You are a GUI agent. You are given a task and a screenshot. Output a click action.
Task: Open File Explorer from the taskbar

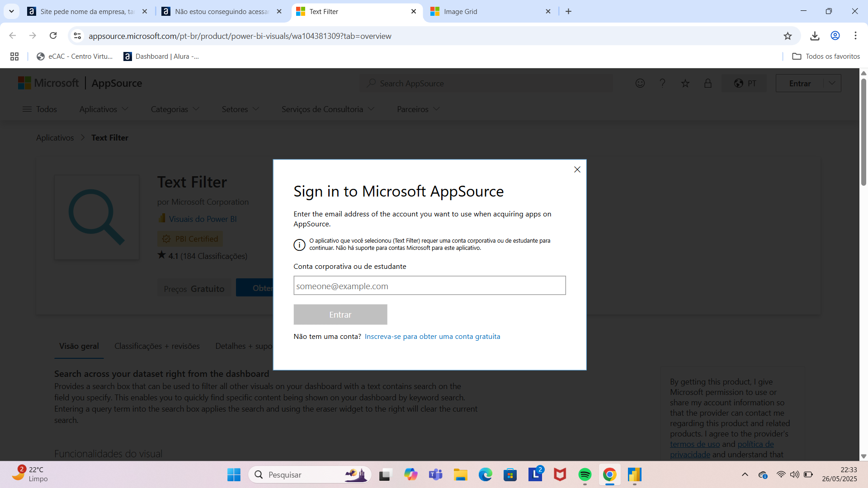[x=460, y=474]
